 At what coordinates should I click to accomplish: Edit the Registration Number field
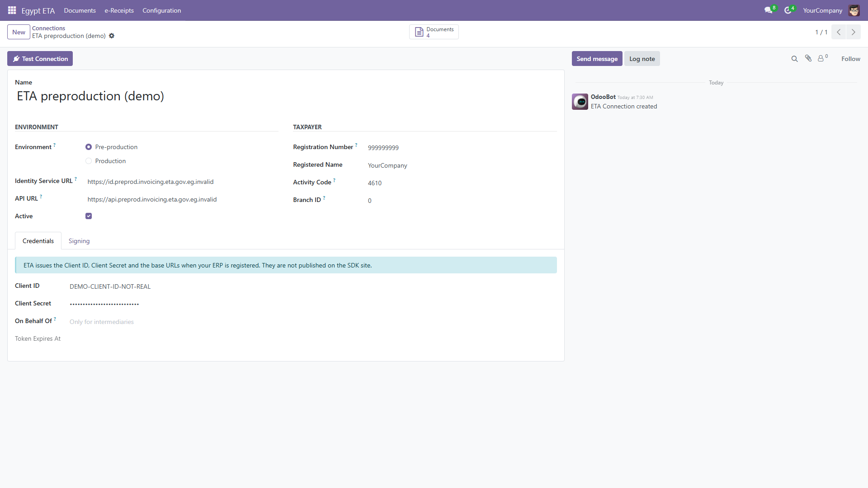pos(461,148)
